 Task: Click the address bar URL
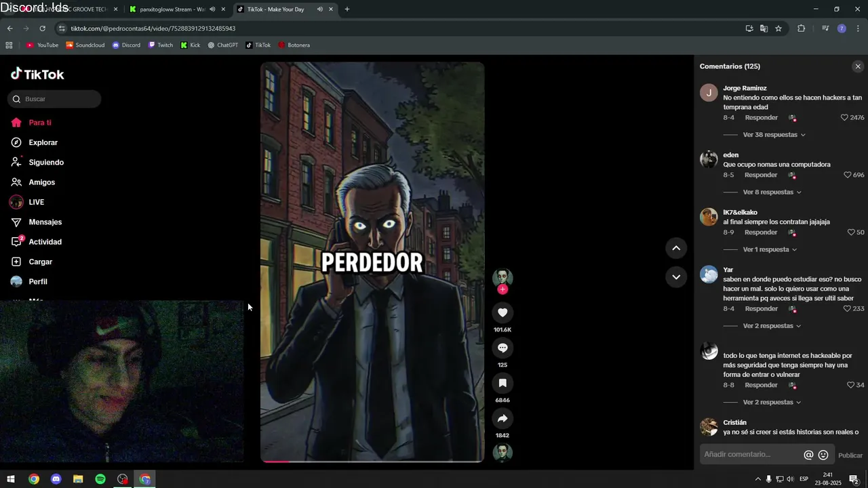[153, 28]
